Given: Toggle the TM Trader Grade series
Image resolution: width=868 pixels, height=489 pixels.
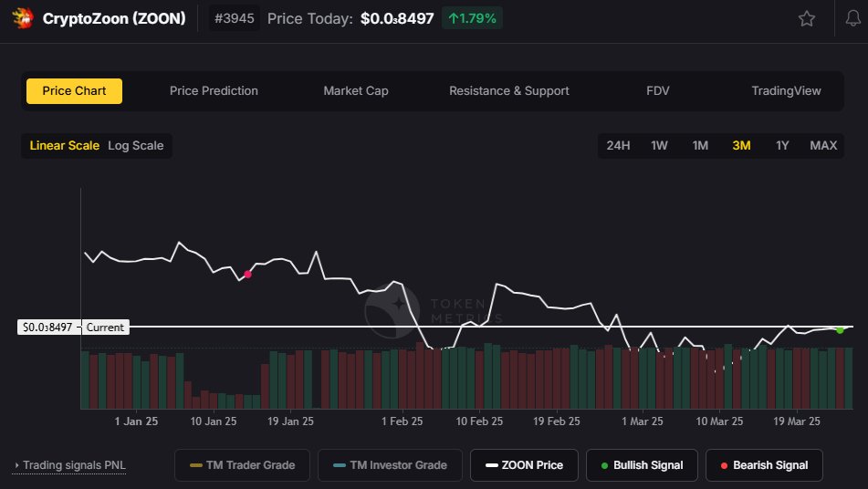Looking at the screenshot, I should pos(242,465).
